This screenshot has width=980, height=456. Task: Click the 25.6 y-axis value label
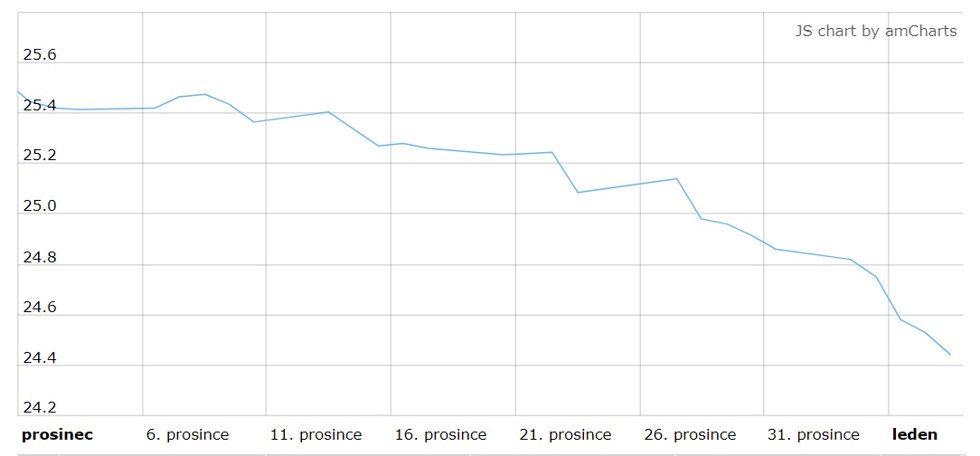click(x=40, y=55)
